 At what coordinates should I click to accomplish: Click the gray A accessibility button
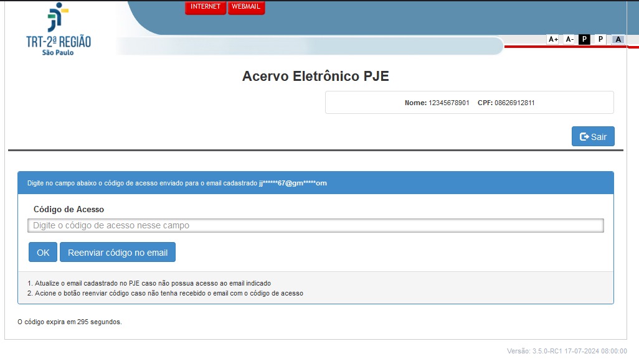618,39
